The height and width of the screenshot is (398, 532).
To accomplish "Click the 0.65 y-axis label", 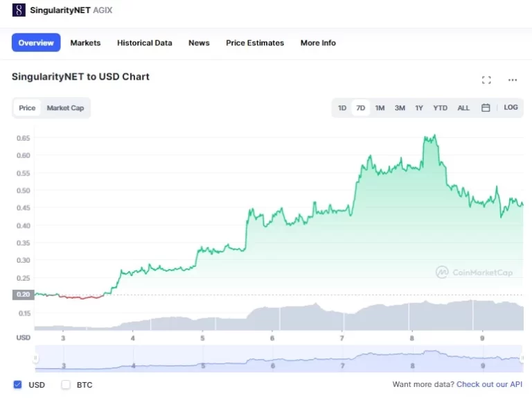I will (x=24, y=138).
